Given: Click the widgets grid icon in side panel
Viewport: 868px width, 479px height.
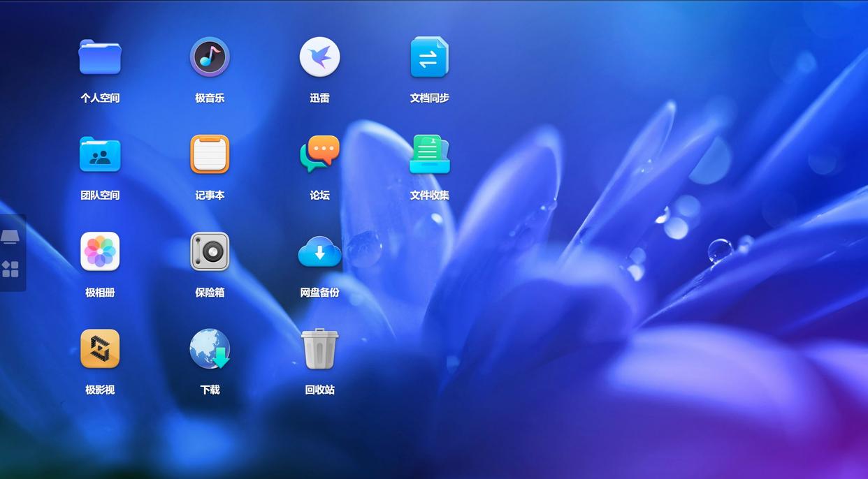Looking at the screenshot, I should (x=10, y=270).
